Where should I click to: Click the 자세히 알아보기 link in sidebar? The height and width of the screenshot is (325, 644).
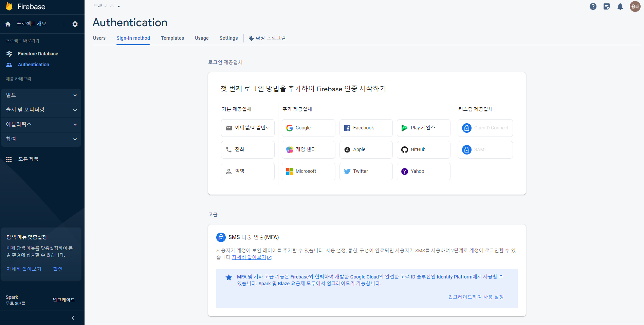point(24,269)
